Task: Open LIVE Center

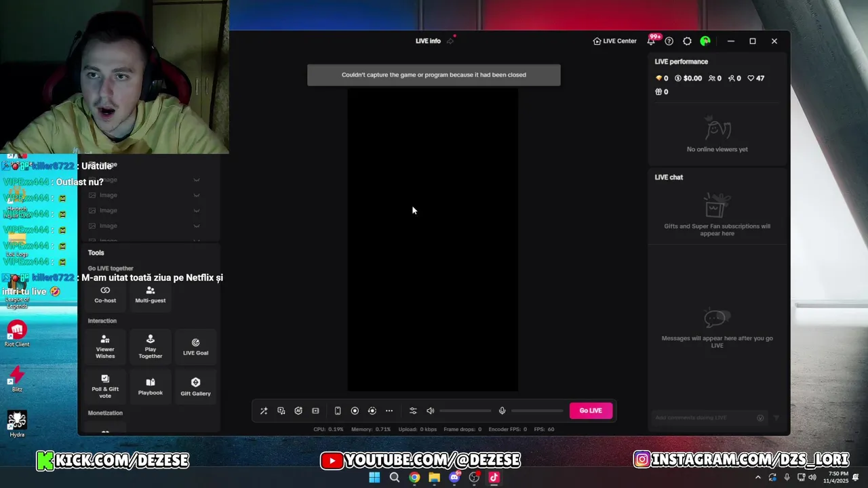Action: [614, 41]
